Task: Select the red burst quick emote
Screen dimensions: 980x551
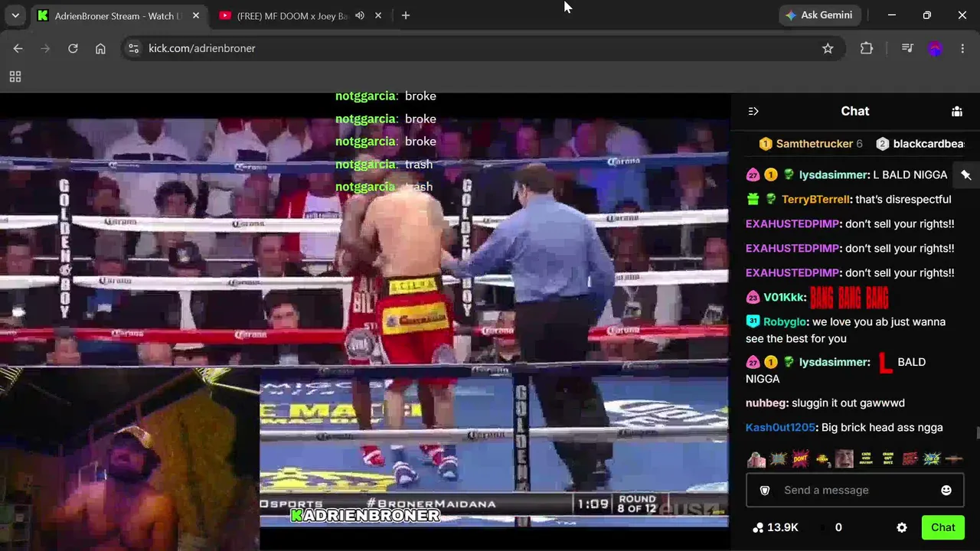Action: point(910,459)
